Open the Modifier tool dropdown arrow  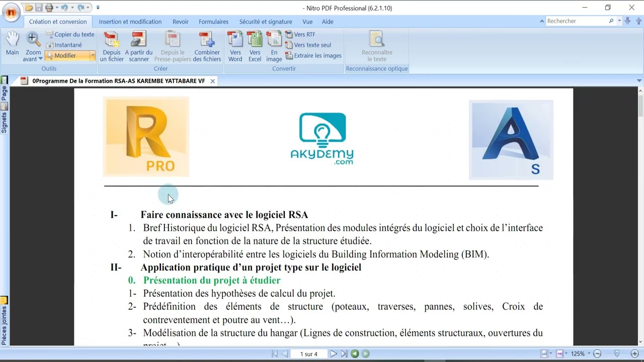click(93, 55)
